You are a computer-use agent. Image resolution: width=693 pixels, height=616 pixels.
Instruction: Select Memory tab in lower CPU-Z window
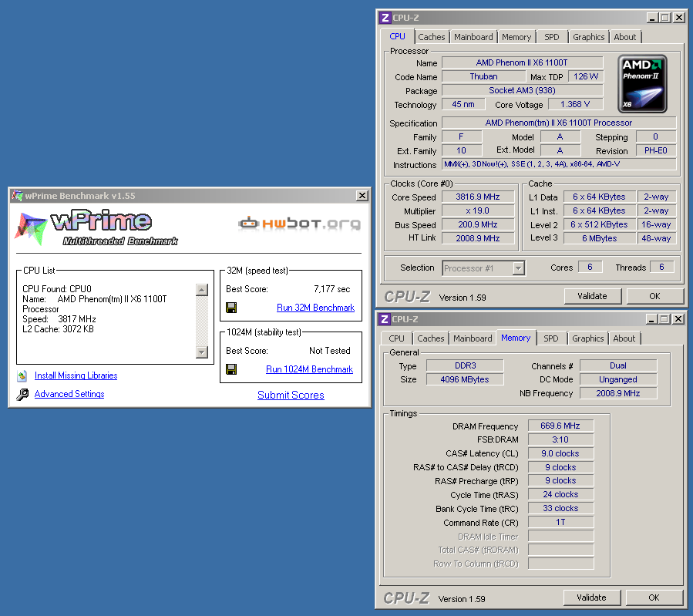[x=516, y=338]
